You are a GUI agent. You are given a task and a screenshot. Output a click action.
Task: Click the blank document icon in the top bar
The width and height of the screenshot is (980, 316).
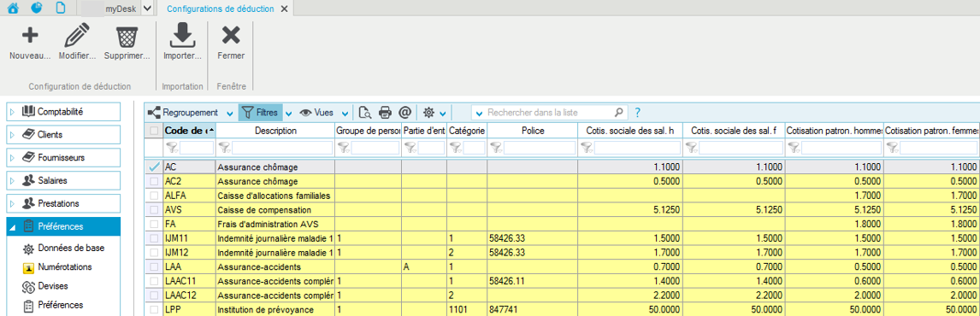61,9
